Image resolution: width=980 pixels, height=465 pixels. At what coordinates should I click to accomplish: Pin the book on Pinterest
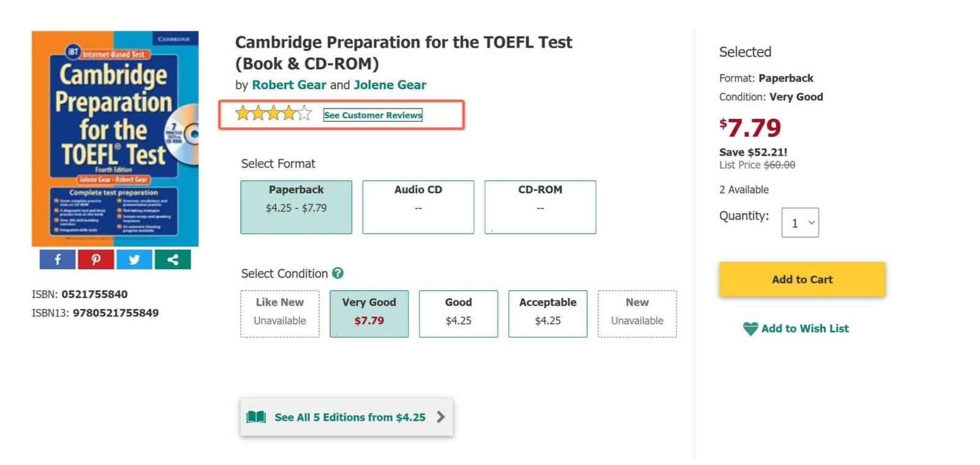pyautogui.click(x=96, y=260)
